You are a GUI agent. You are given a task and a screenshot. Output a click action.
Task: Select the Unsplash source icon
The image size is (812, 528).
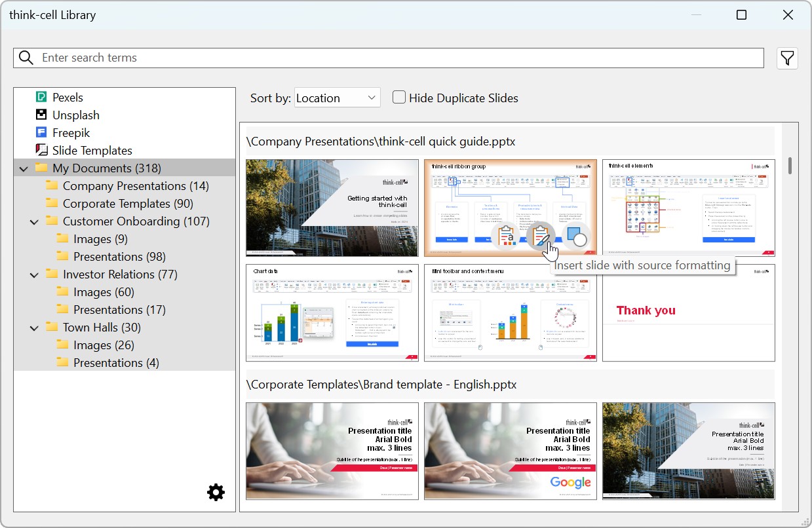point(41,115)
